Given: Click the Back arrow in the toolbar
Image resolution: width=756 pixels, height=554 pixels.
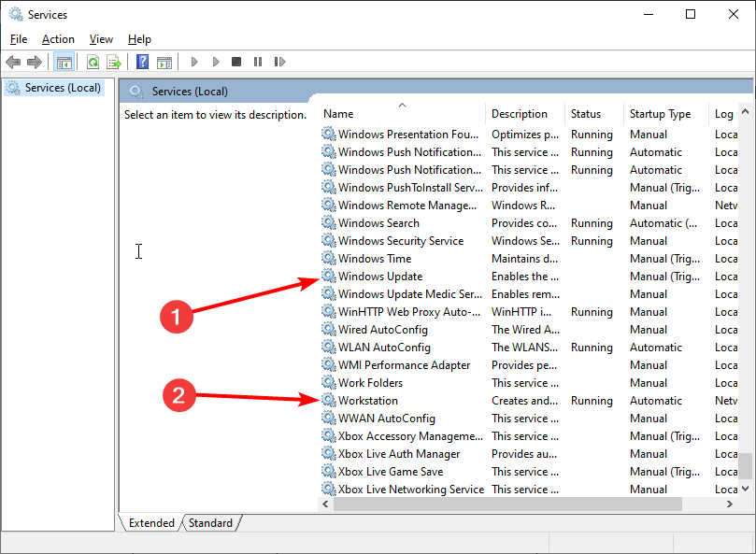Looking at the screenshot, I should click(x=13, y=62).
